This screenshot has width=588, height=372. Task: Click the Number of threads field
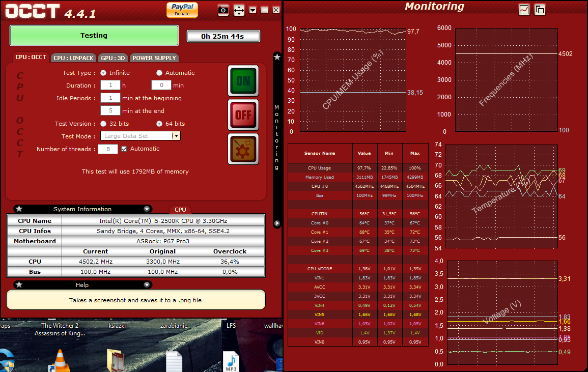pos(107,149)
